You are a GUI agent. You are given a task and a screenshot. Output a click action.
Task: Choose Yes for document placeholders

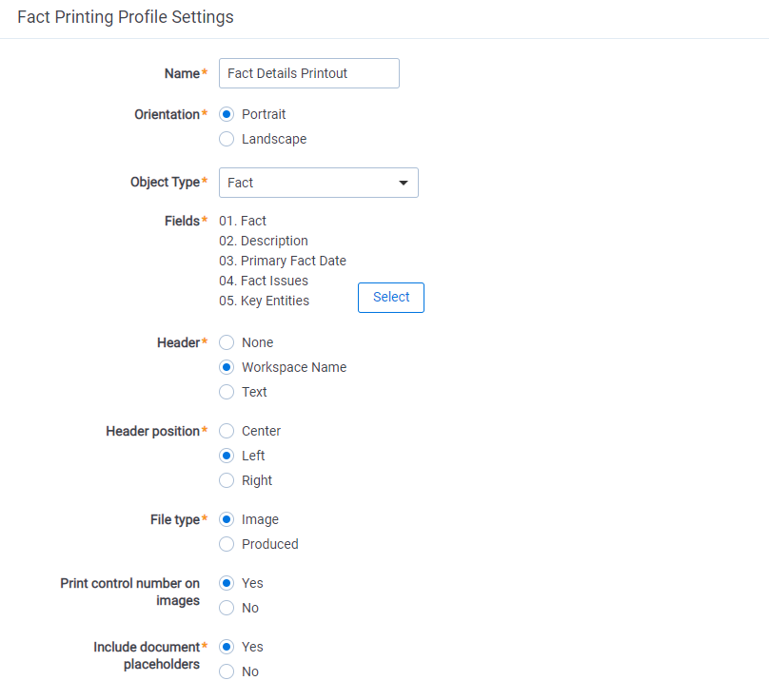point(227,647)
